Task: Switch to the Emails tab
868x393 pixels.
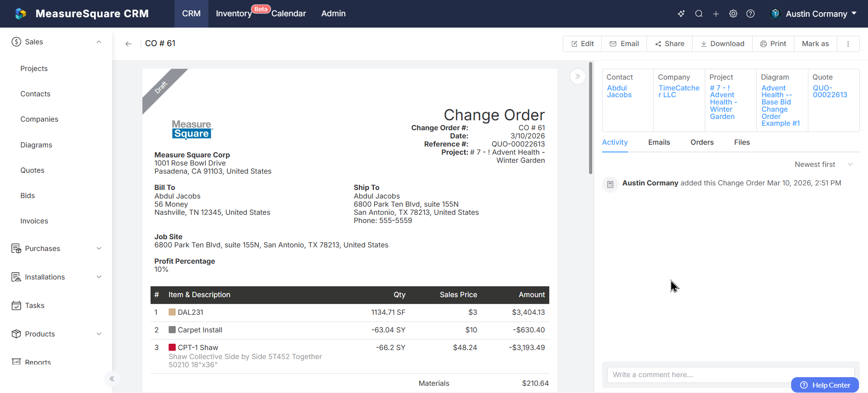Action: pos(659,142)
